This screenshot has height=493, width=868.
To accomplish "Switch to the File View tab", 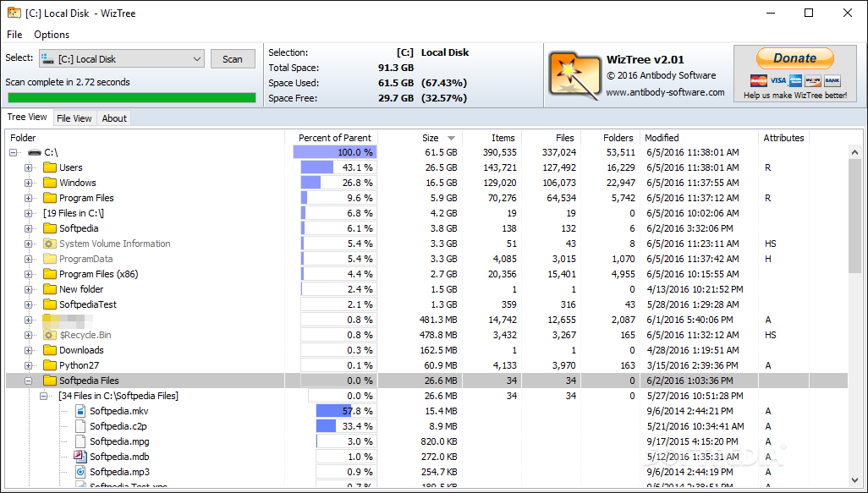I will (x=74, y=118).
